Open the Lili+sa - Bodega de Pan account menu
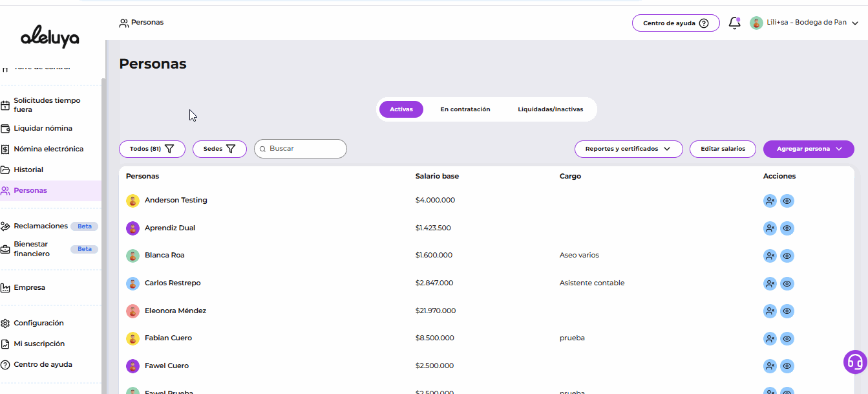This screenshot has height=394, width=868. click(805, 23)
